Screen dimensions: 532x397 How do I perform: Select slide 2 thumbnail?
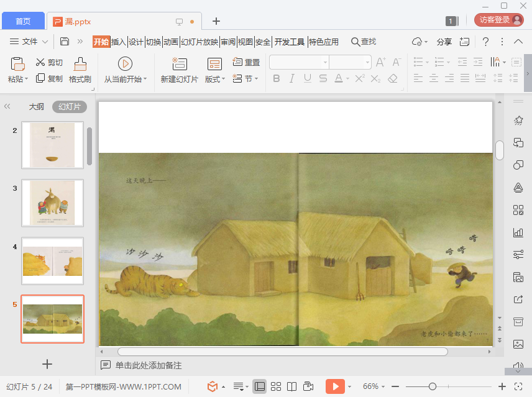tap(52, 145)
